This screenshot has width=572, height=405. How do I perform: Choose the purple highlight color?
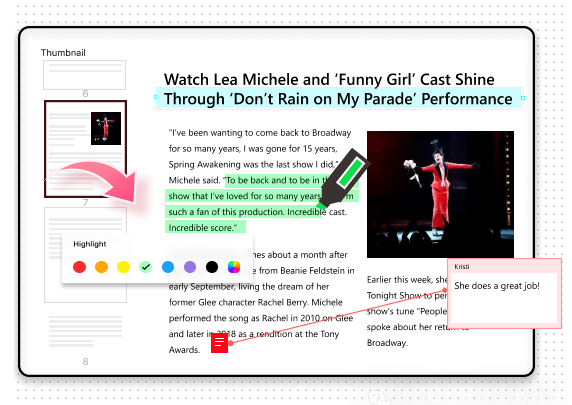pyautogui.click(x=190, y=267)
